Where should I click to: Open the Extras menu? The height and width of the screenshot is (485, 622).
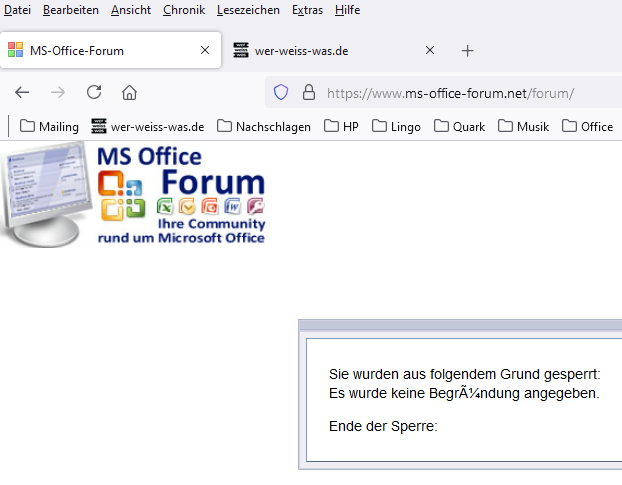tap(307, 10)
